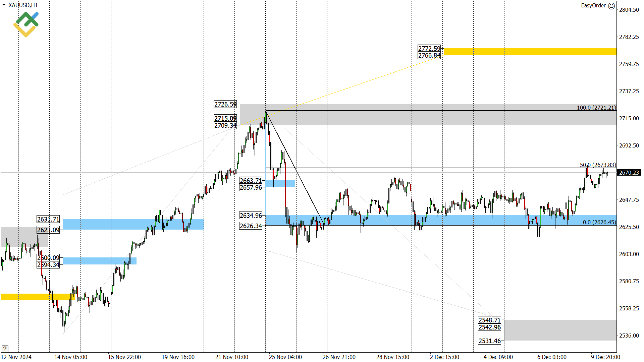Select the Fibonacci 0.0 (2626.45) level label
The height and width of the screenshot is (362, 644).
tap(599, 222)
